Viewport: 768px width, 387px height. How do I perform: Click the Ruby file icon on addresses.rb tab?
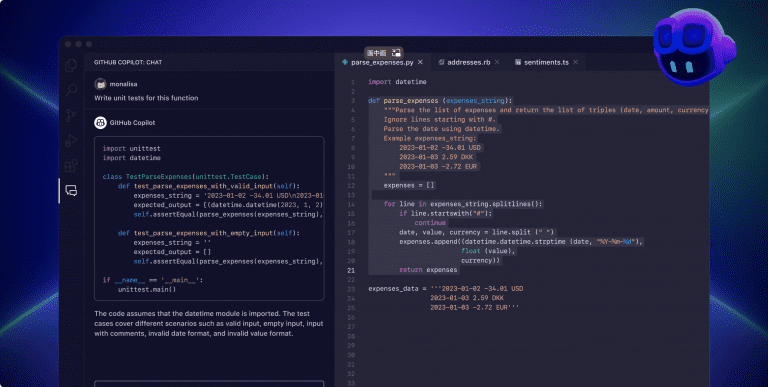441,62
